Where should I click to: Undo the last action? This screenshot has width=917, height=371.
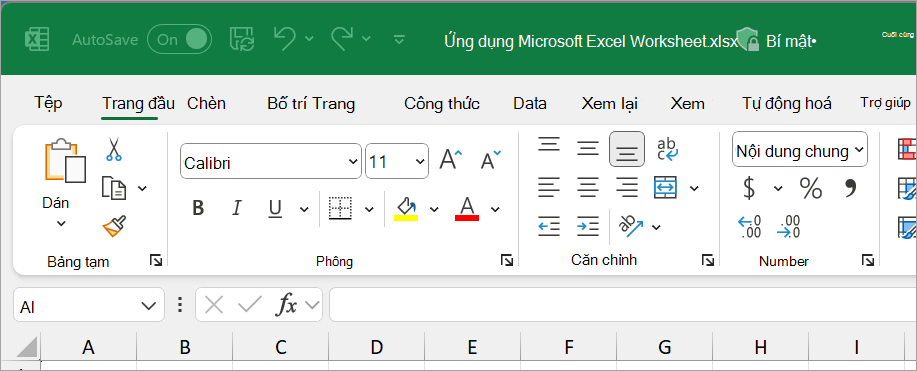pyautogui.click(x=284, y=39)
